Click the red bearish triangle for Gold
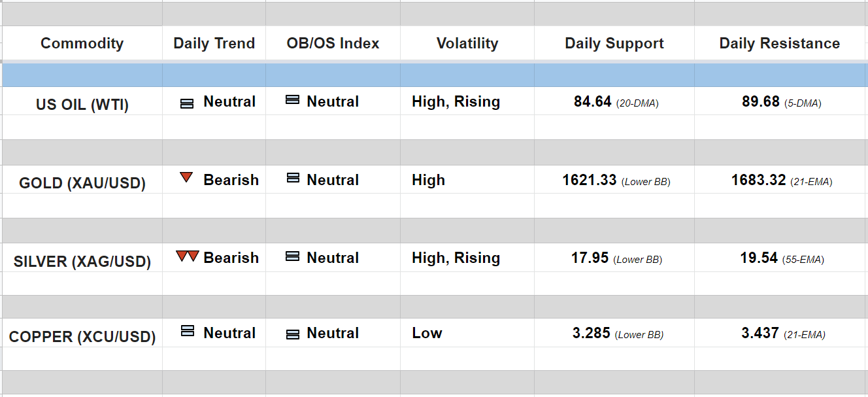This screenshot has width=868, height=397. 186,177
